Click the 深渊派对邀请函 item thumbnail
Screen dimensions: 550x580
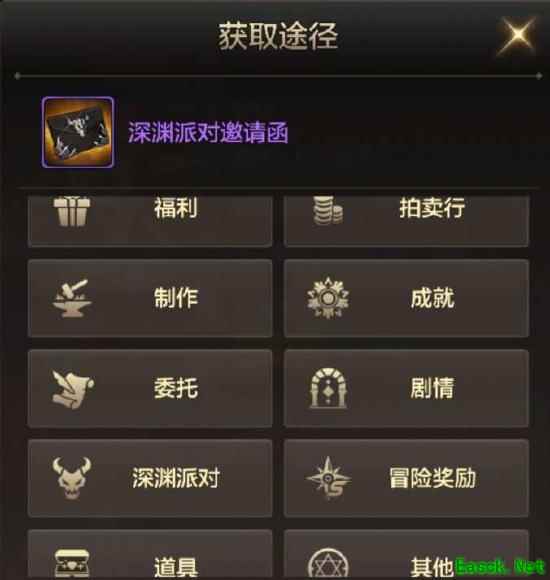pos(77,132)
